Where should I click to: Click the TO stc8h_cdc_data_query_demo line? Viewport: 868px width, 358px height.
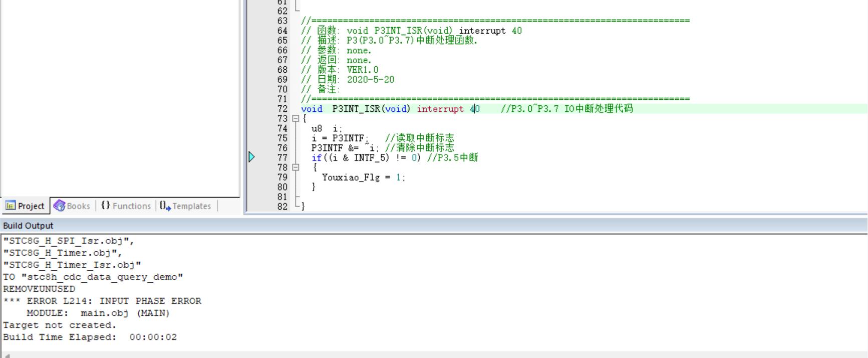pos(93,277)
